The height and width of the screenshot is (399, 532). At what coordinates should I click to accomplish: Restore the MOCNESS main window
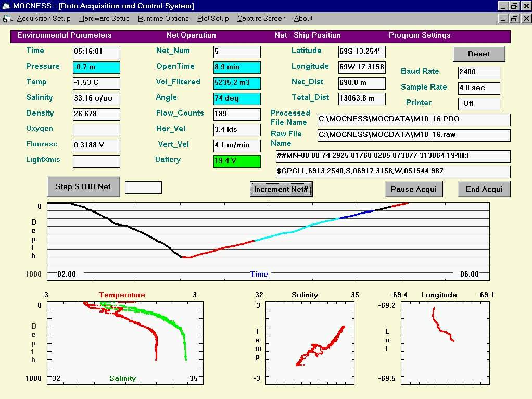pos(514,6)
